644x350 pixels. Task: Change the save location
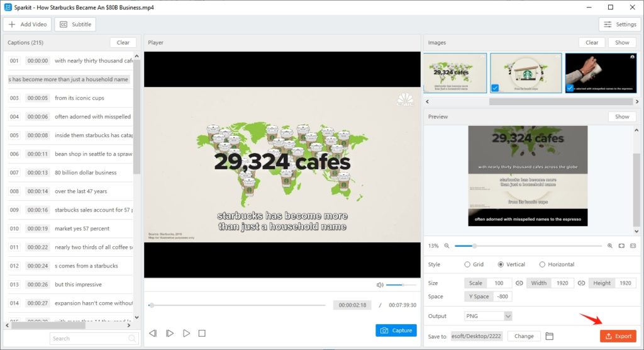pos(524,336)
